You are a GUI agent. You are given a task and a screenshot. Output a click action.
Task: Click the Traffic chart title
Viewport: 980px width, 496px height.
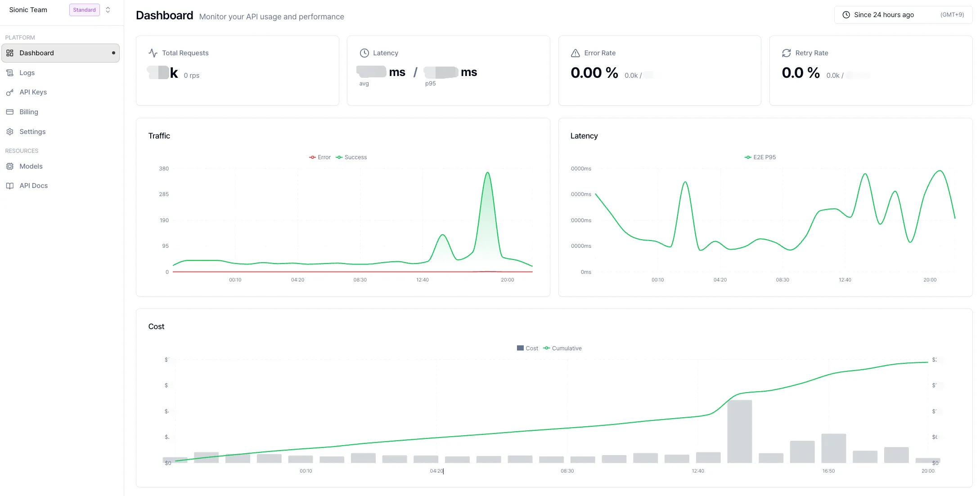pos(159,136)
